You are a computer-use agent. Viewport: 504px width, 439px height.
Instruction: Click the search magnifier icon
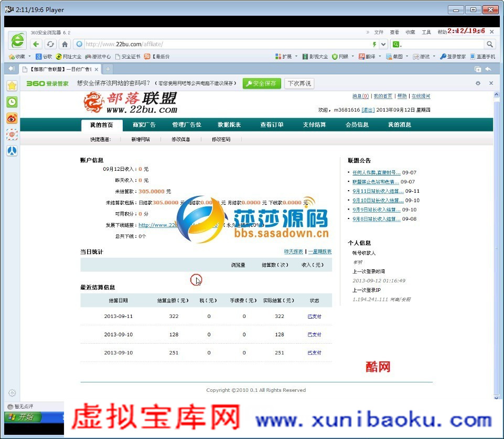(x=489, y=45)
